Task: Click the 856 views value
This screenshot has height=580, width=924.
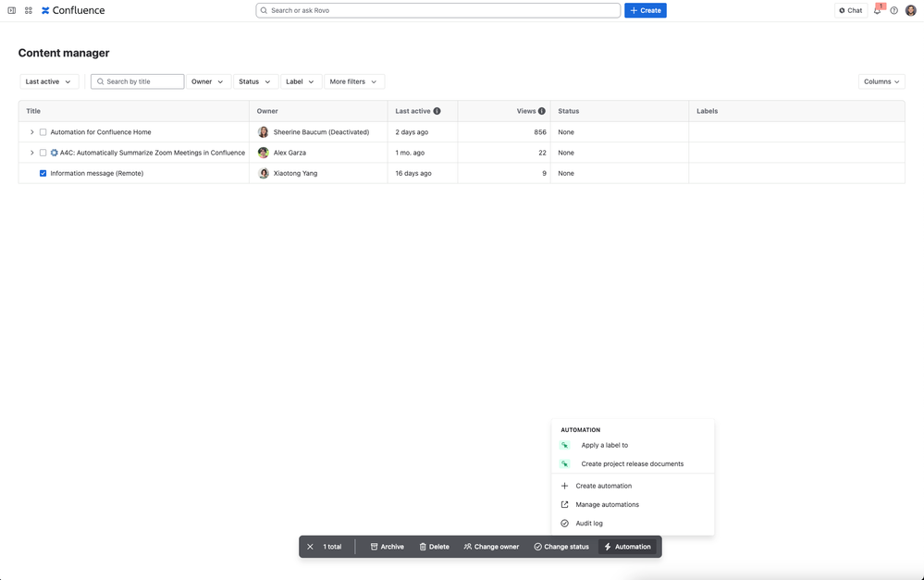Action: click(540, 132)
